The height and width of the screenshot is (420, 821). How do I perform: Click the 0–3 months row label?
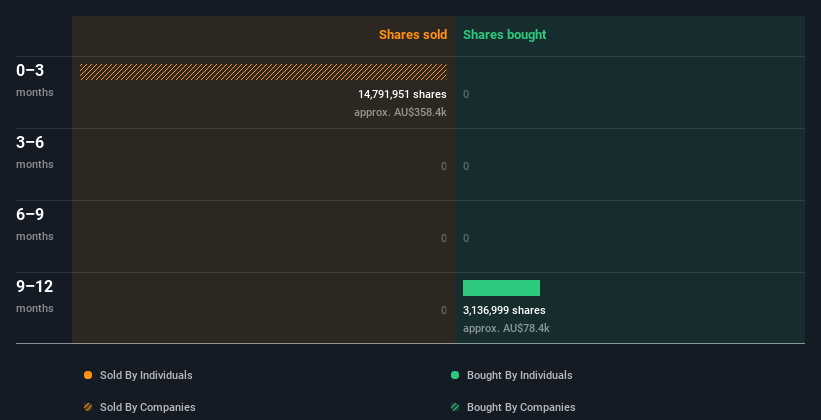(x=35, y=80)
